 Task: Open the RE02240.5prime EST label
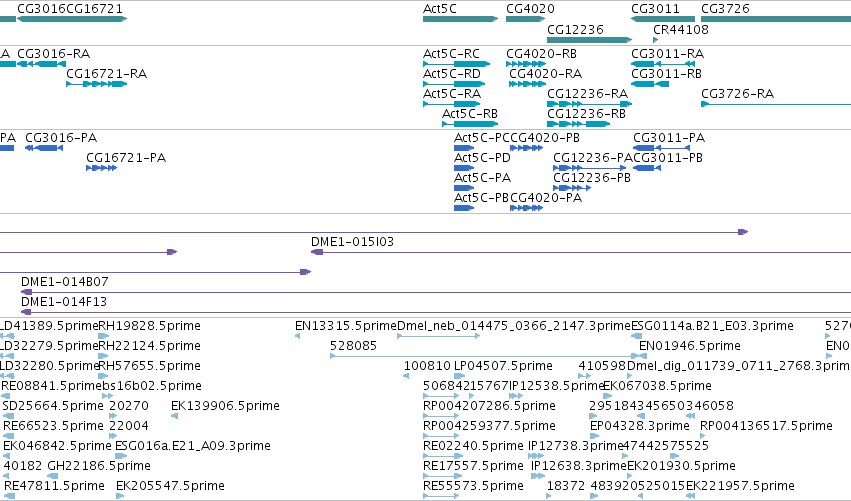(x=473, y=446)
